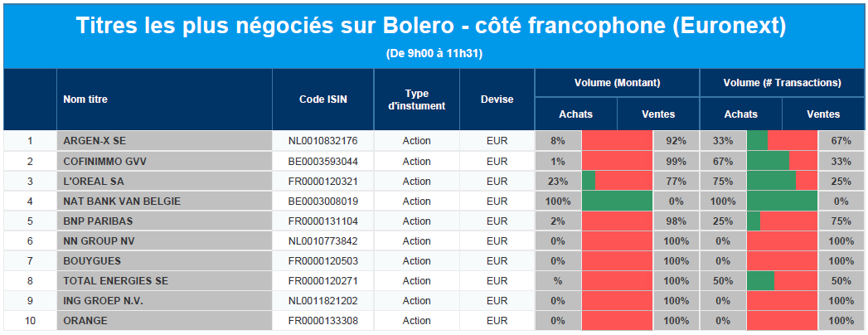Click ISIN code FR0000120503 for Bouygues
Viewport: 868px width, 335px height.
click(323, 260)
